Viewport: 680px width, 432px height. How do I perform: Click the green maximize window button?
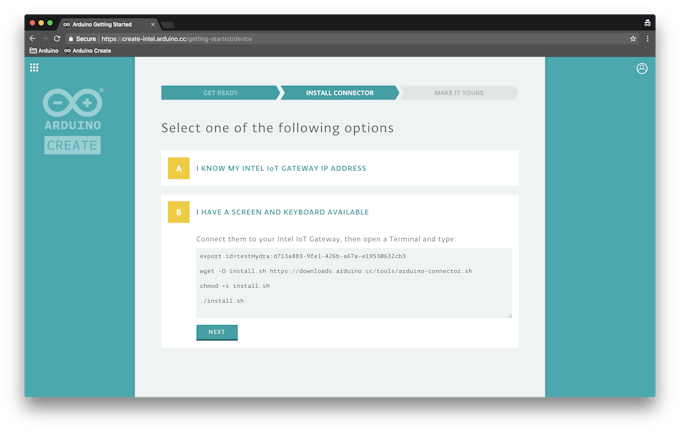(x=50, y=23)
